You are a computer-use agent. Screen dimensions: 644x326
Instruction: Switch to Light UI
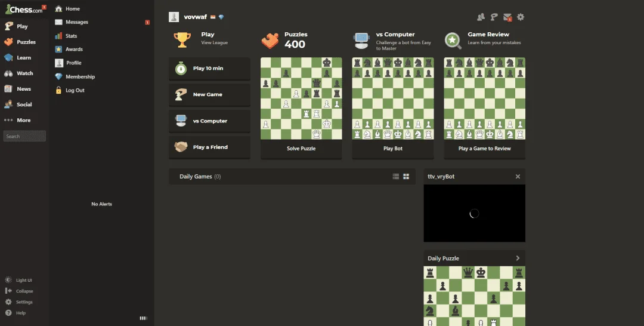(18, 280)
